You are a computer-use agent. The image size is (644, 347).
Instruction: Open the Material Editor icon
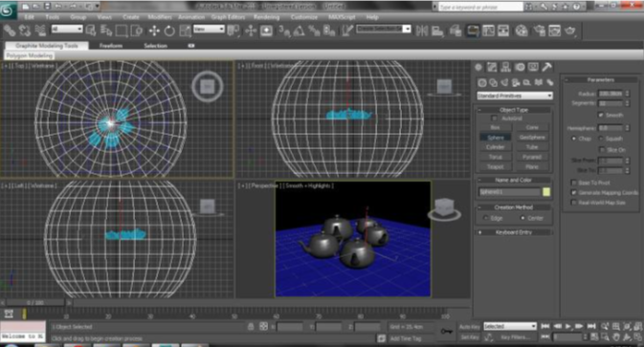pos(522,31)
